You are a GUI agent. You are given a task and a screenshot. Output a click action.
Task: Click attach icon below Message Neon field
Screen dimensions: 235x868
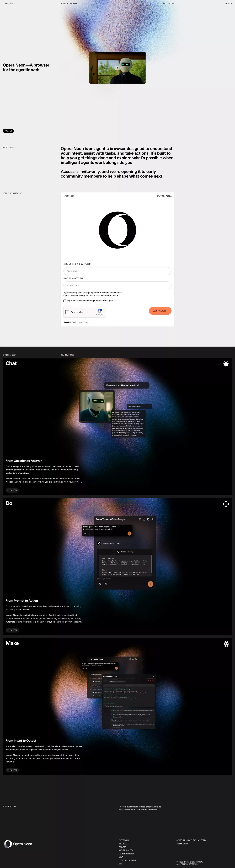(x=100, y=584)
